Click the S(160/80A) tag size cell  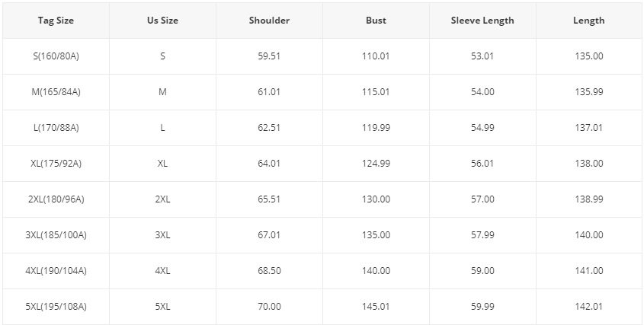tap(56, 56)
